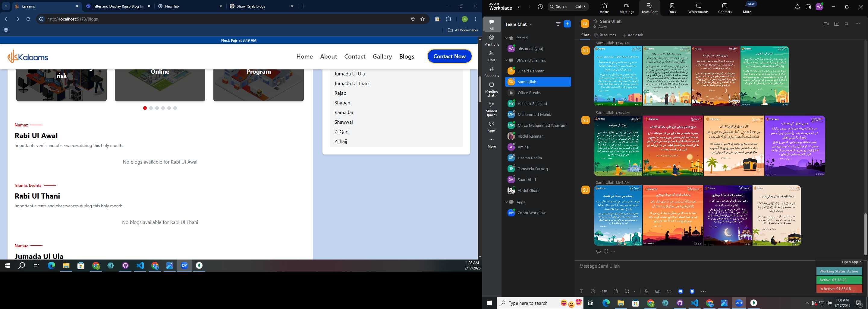Record an audio message with microphone icon

[646, 291]
